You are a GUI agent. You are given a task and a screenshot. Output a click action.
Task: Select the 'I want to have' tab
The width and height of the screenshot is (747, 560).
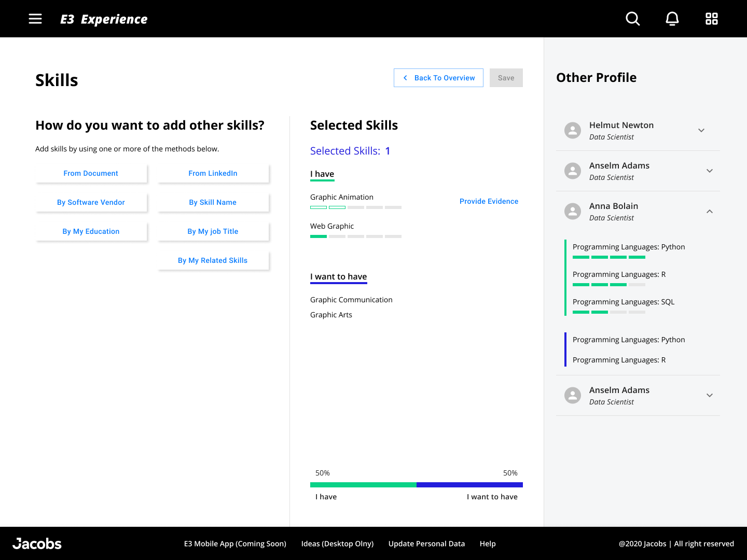coord(338,277)
